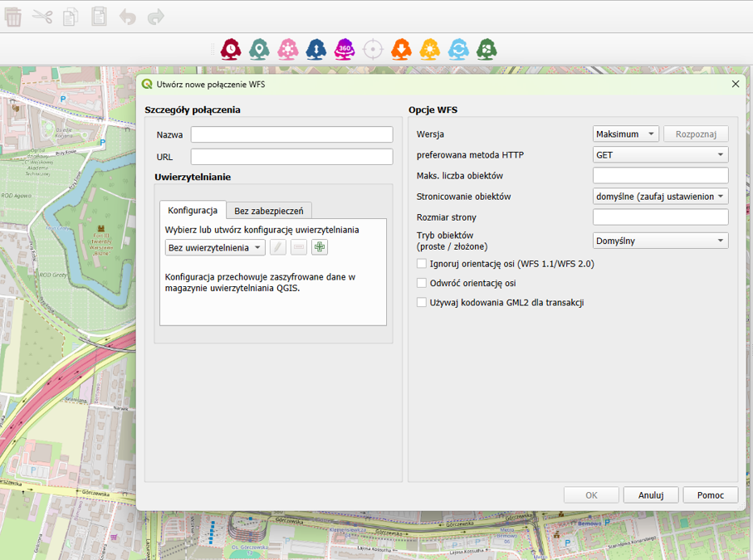This screenshot has height=560, width=753.
Task: Click the light blue tree refresh icon
Action: (x=458, y=50)
